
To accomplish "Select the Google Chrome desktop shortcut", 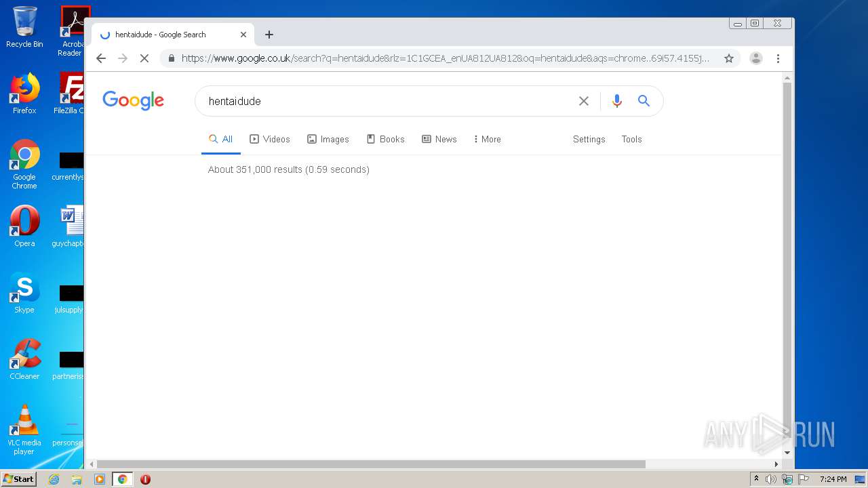I will click(x=24, y=164).
